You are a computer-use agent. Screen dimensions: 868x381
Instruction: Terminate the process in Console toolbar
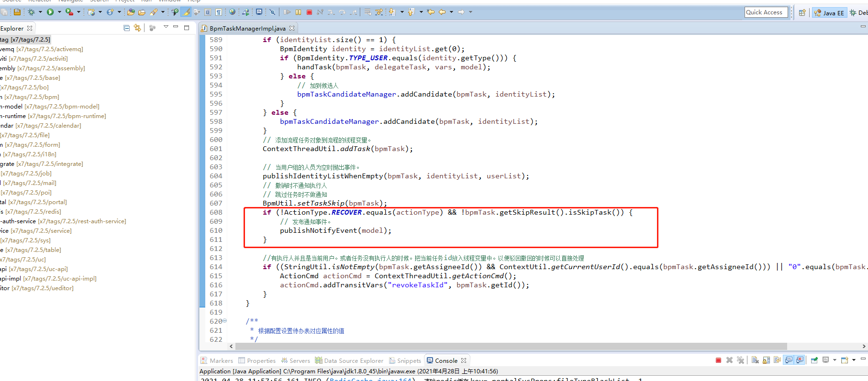pyautogui.click(x=718, y=360)
